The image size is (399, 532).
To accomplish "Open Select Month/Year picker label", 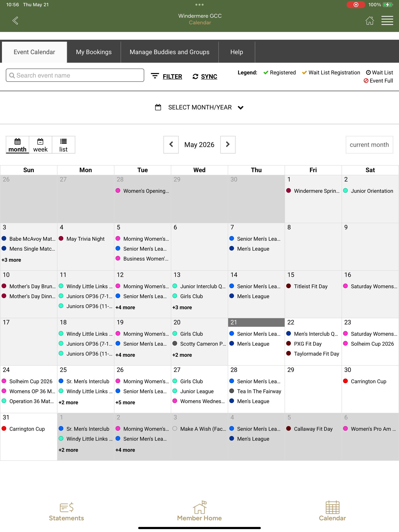I will [200, 107].
